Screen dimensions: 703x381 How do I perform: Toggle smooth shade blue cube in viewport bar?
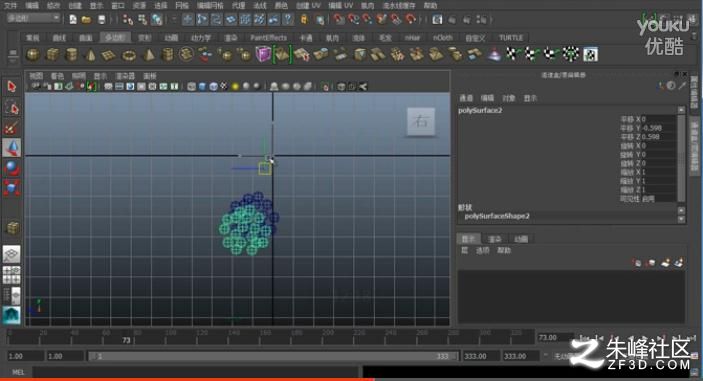(x=202, y=87)
